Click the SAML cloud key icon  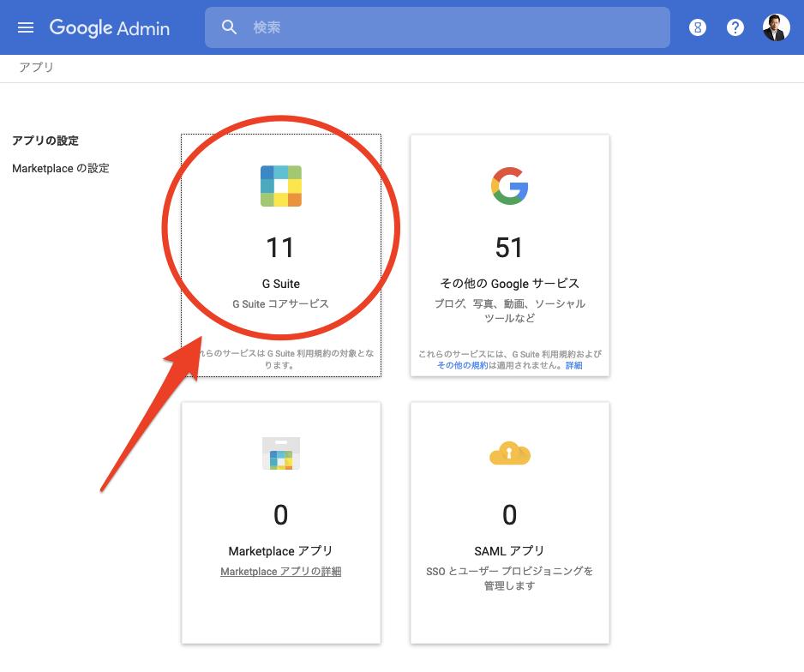click(509, 453)
